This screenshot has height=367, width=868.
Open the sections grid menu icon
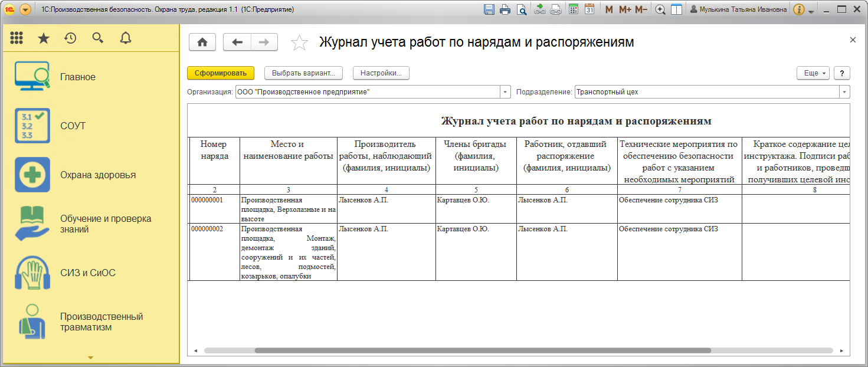click(x=17, y=38)
